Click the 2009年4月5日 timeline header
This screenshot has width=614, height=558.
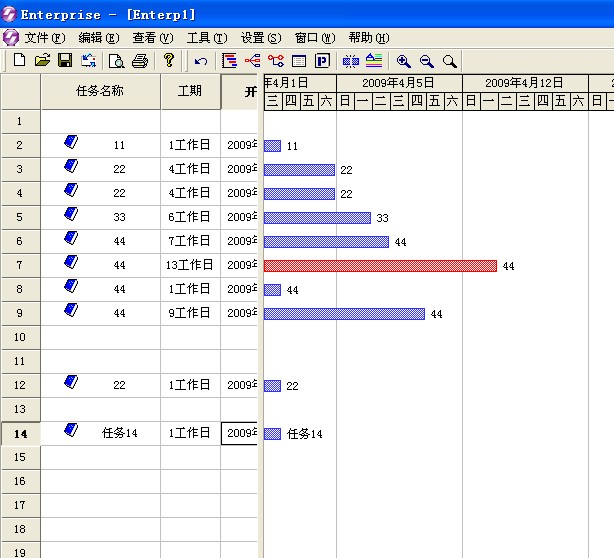point(399,83)
